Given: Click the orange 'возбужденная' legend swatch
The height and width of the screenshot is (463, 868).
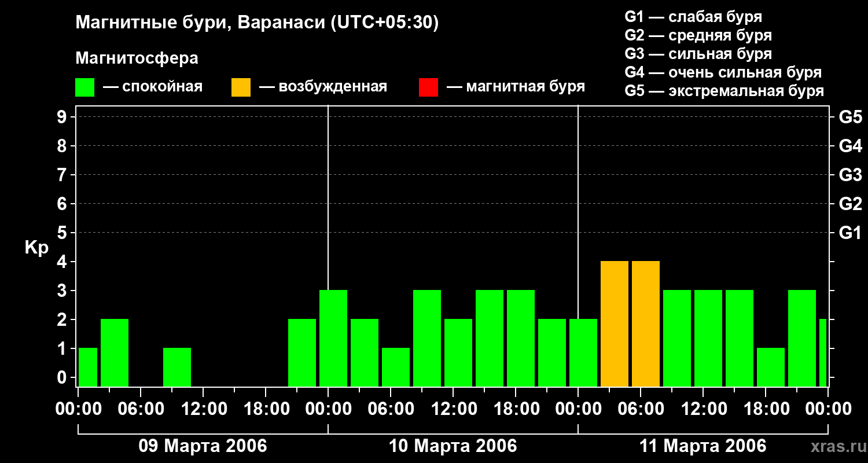Looking at the screenshot, I should click(241, 87).
